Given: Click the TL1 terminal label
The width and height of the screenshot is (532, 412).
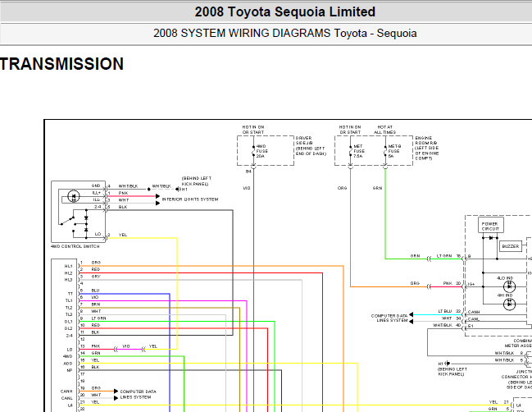Looking at the screenshot, I should 69,300.
